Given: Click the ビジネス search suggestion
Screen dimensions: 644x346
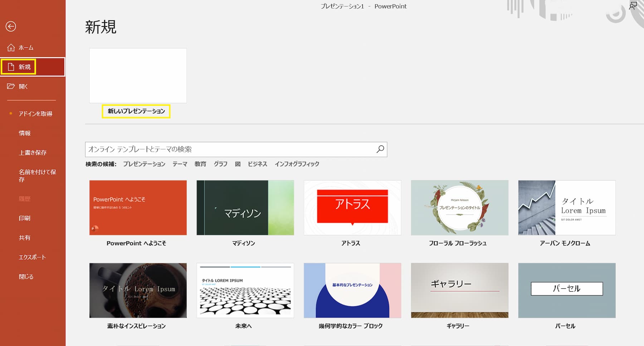Looking at the screenshot, I should coord(258,164).
